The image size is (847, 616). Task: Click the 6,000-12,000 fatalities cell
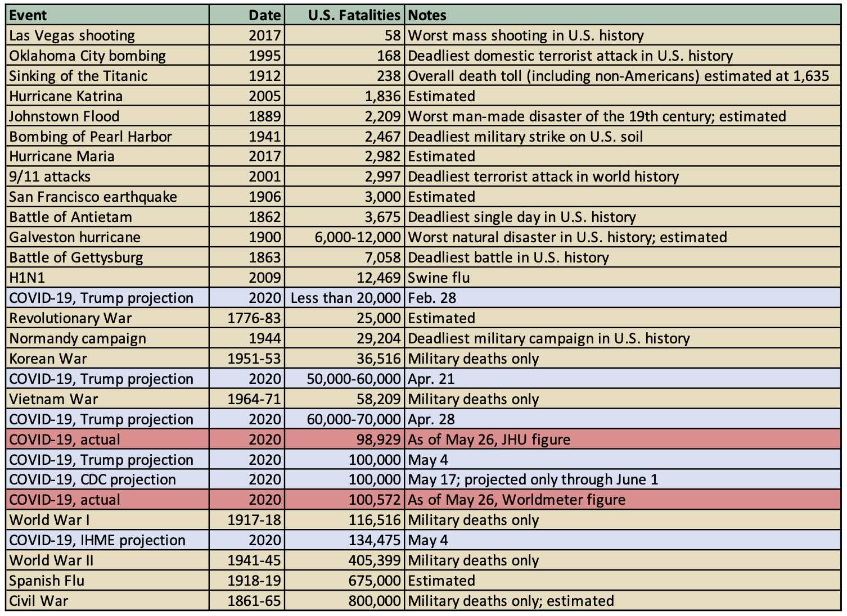click(344, 237)
